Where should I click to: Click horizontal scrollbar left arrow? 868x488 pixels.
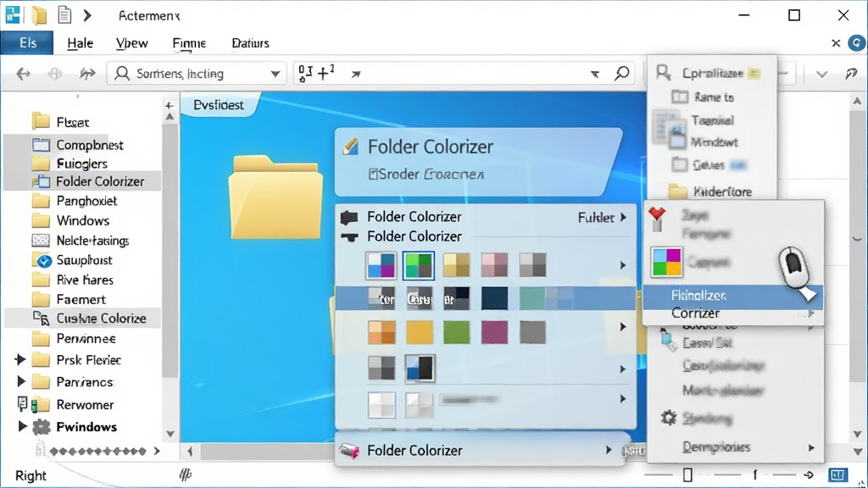click(x=191, y=452)
